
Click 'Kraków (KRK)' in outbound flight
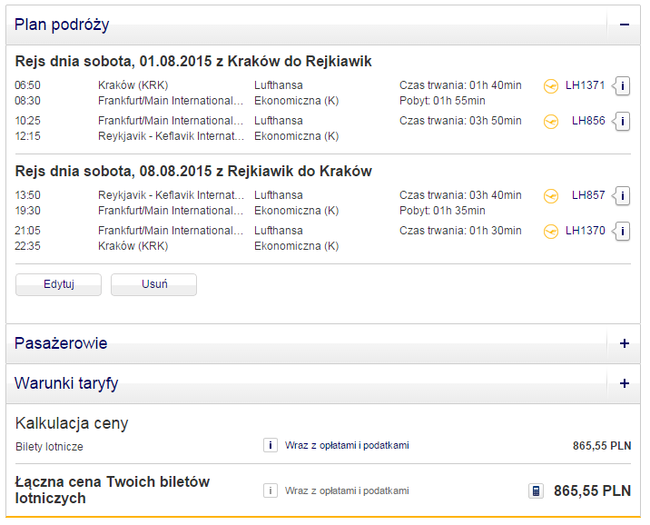133,85
